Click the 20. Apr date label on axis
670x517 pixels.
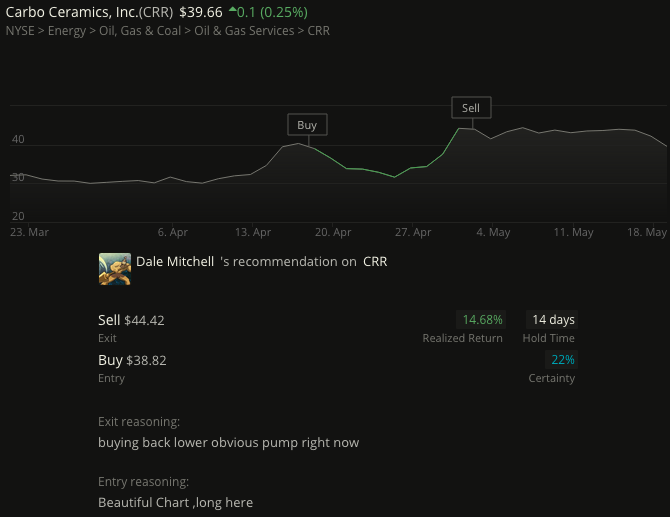point(333,232)
